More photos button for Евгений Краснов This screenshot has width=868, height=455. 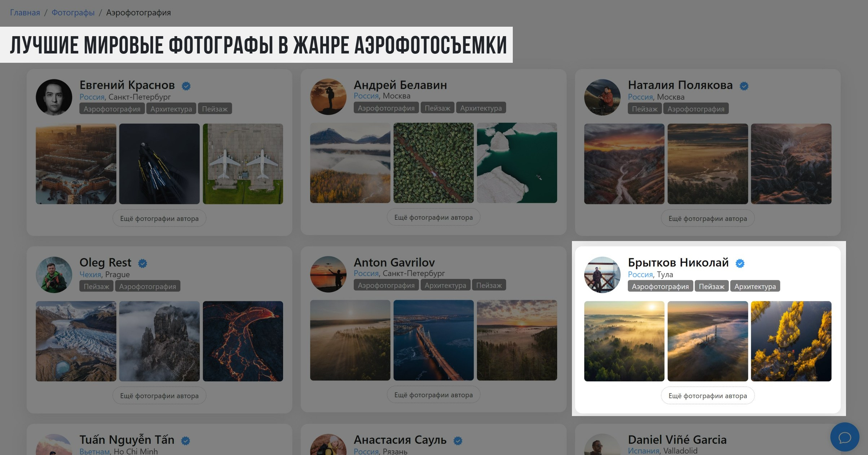click(159, 218)
